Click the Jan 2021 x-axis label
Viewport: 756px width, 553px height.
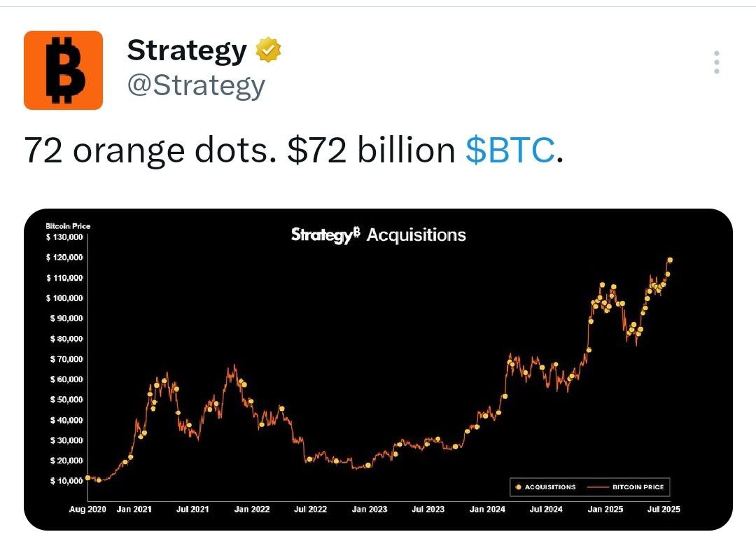(134, 509)
